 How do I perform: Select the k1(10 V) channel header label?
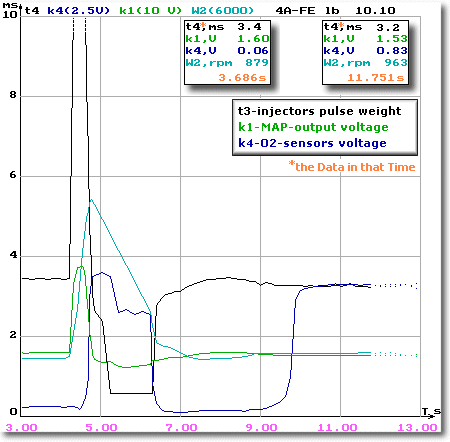click(x=150, y=11)
